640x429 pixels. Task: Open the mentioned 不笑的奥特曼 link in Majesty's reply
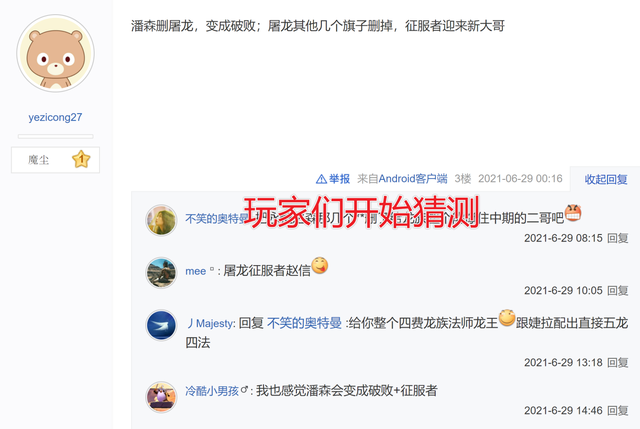[x=304, y=323]
